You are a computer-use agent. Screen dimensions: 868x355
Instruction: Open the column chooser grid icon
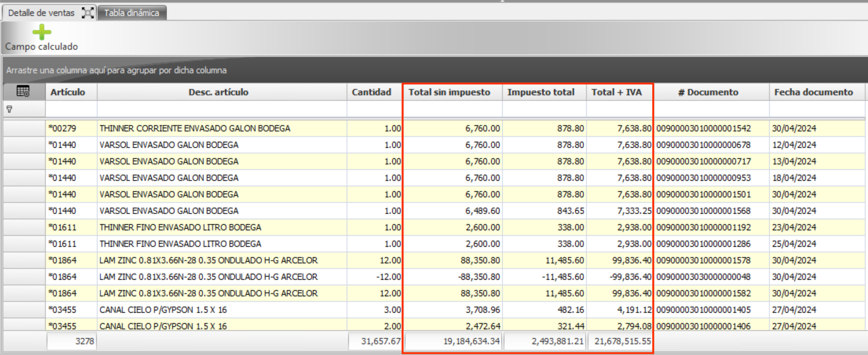coord(23,92)
